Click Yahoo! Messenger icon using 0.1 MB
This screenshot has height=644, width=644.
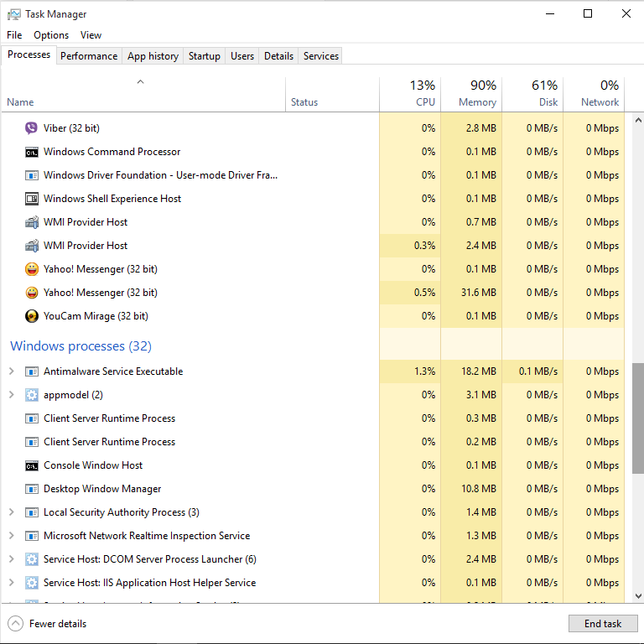pyautogui.click(x=32, y=269)
